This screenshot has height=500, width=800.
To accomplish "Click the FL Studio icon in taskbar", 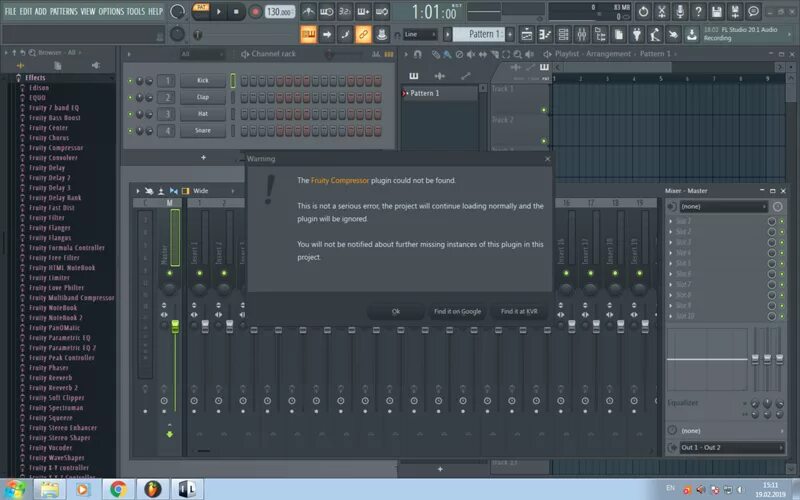I will tap(153, 489).
